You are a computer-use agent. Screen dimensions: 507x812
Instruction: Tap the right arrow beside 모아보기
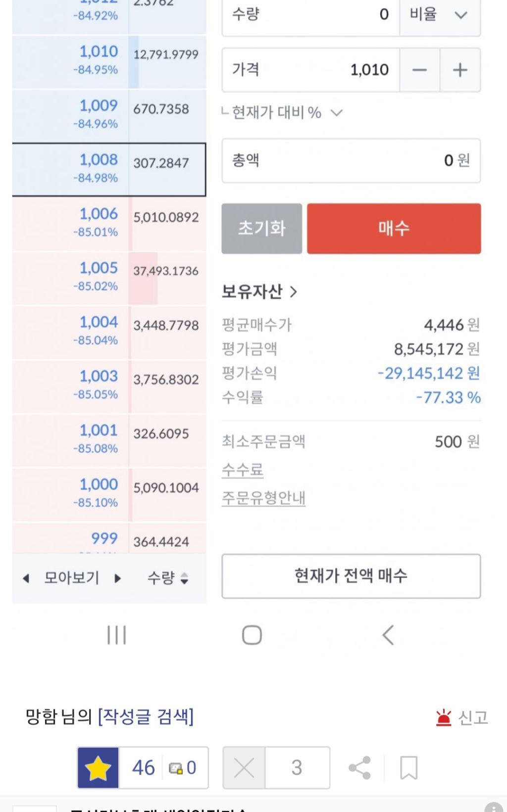click(x=117, y=578)
